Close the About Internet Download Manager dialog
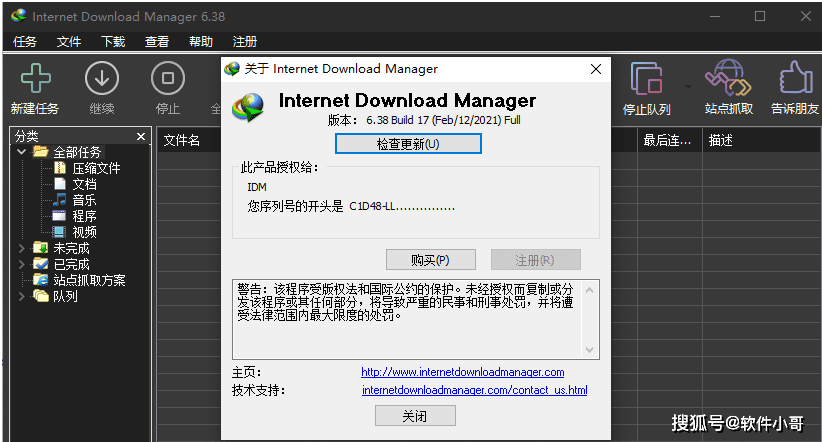 [x=596, y=69]
